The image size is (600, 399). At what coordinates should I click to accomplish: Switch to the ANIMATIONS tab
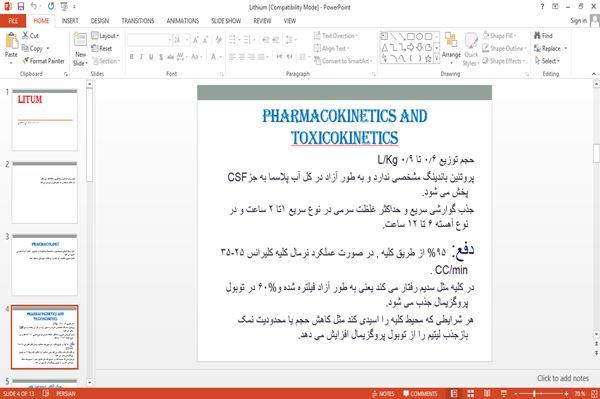coord(183,21)
